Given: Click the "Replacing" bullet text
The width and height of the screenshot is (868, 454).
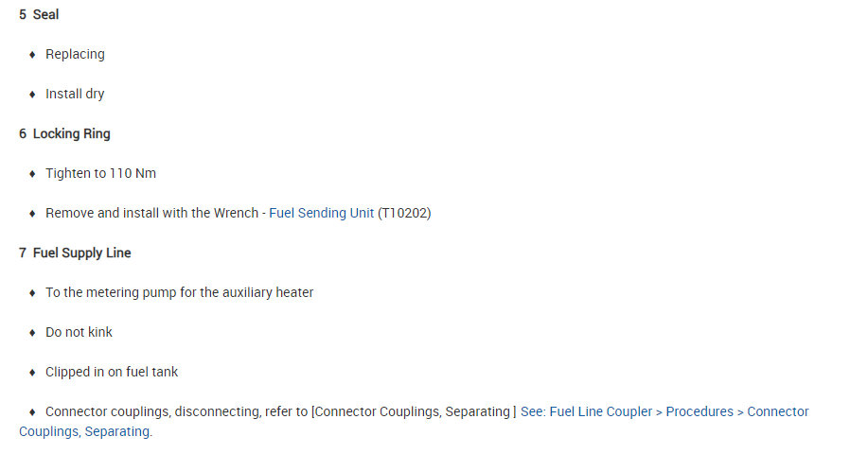Looking at the screenshot, I should [x=75, y=55].
